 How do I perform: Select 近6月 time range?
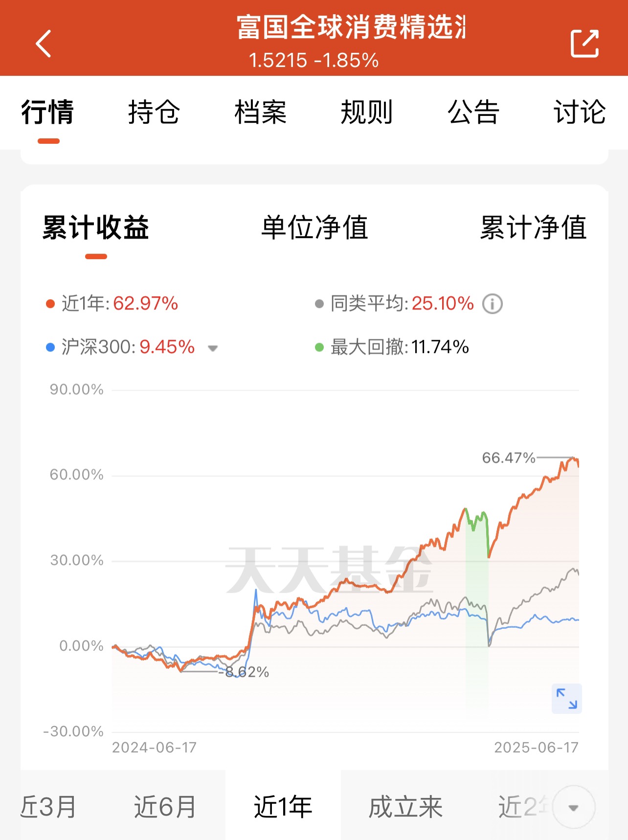[x=165, y=807]
